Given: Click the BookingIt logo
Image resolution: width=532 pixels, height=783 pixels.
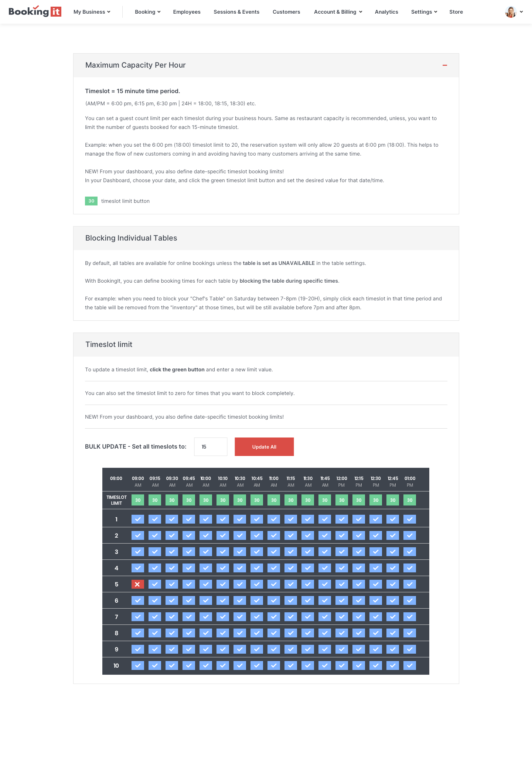Looking at the screenshot, I should [x=35, y=11].
